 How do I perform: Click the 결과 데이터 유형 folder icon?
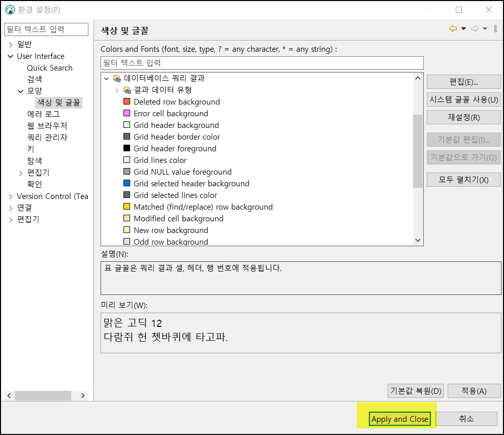click(128, 90)
